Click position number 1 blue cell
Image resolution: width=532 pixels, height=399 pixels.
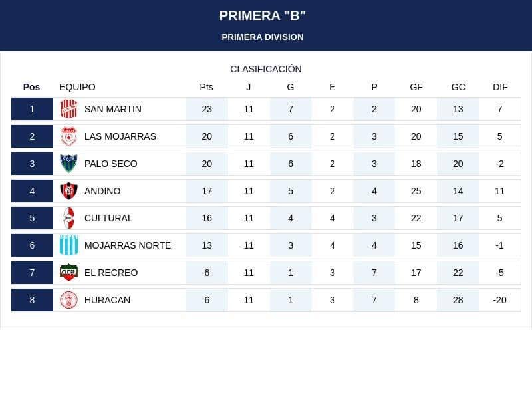[32, 109]
